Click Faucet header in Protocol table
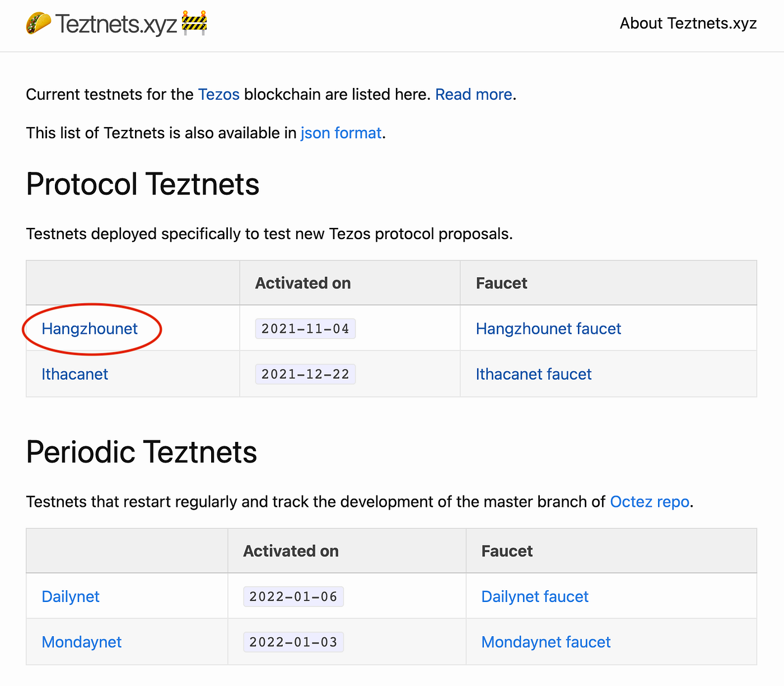Screen dimensions: 784x686 click(502, 283)
